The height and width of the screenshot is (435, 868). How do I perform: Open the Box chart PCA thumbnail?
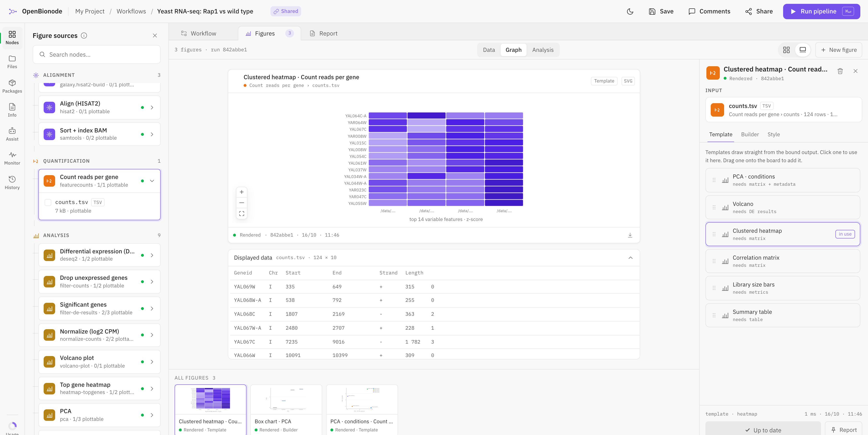[x=286, y=409]
